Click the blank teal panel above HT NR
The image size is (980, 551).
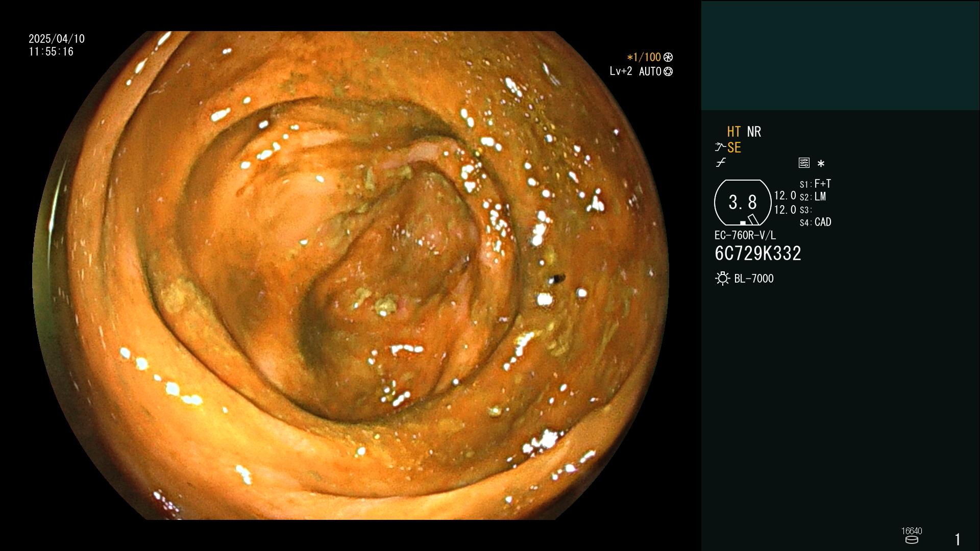pyautogui.click(x=840, y=56)
